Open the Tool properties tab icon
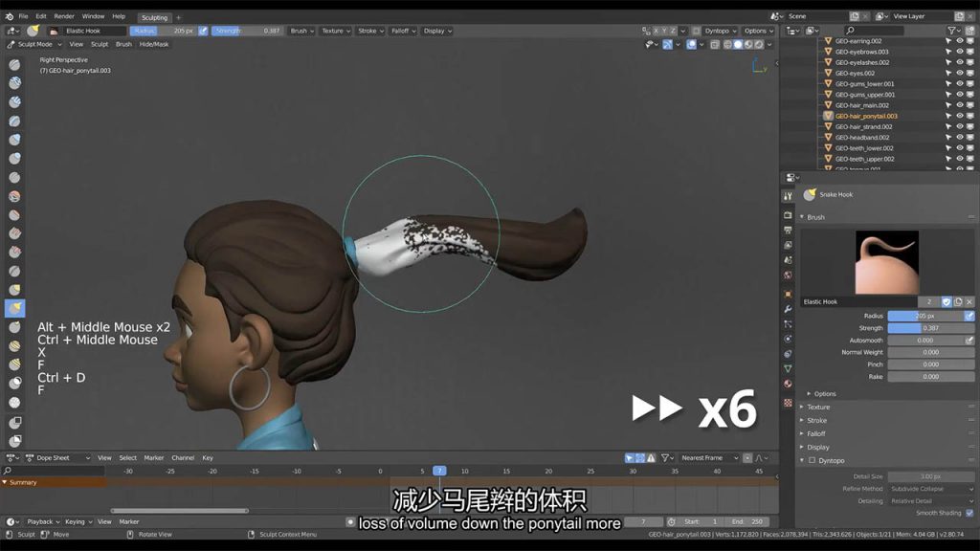The image size is (980, 551). point(789,196)
